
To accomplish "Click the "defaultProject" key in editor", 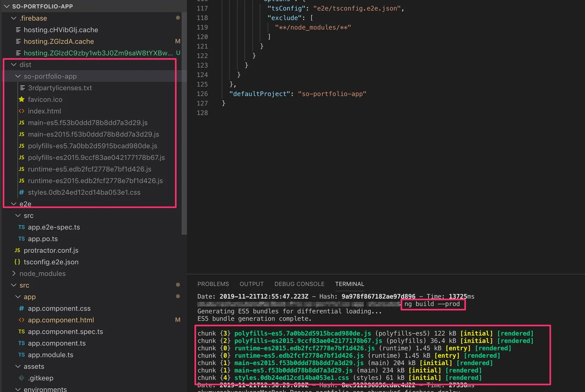I will (260, 94).
